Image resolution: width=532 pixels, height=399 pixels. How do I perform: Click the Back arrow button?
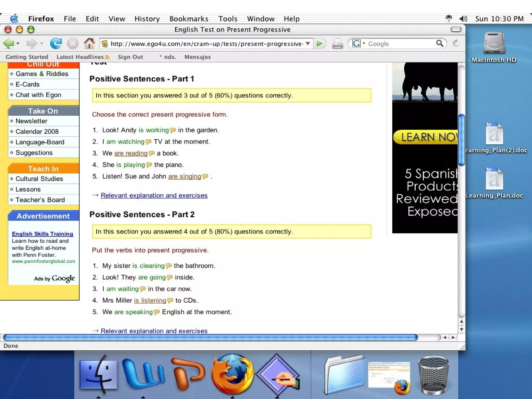point(9,43)
